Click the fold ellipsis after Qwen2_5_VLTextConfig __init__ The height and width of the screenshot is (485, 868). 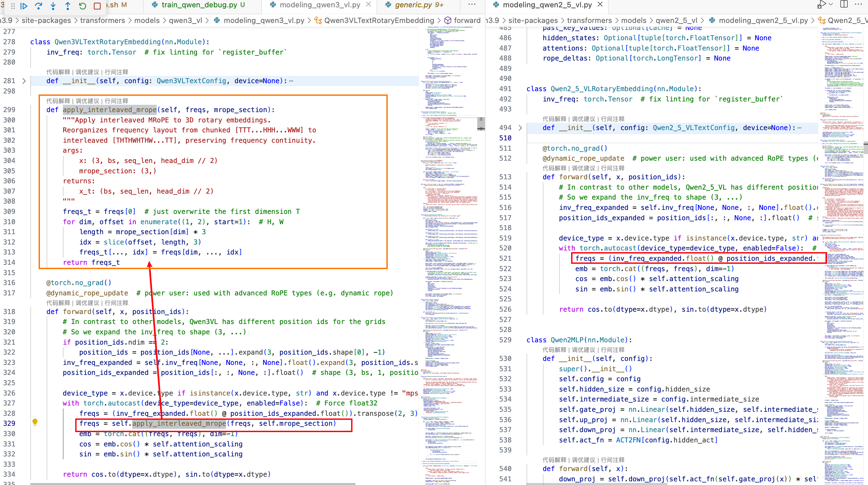coord(799,128)
